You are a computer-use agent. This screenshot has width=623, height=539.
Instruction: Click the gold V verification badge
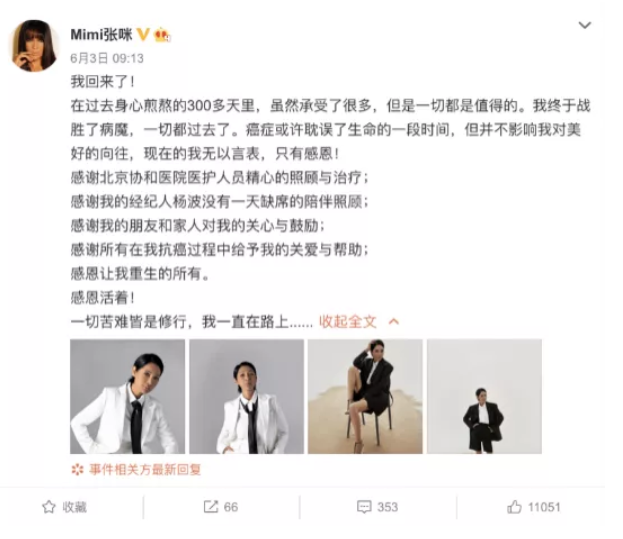pyautogui.click(x=143, y=35)
